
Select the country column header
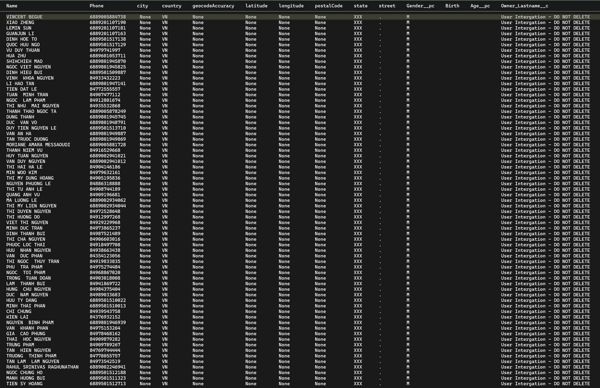171,6
